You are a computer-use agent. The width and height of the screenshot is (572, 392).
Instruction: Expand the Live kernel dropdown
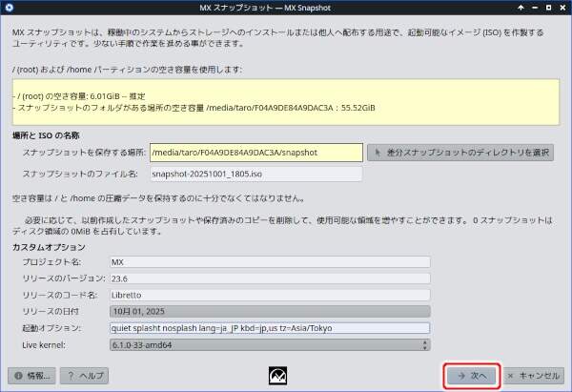click(x=270, y=344)
